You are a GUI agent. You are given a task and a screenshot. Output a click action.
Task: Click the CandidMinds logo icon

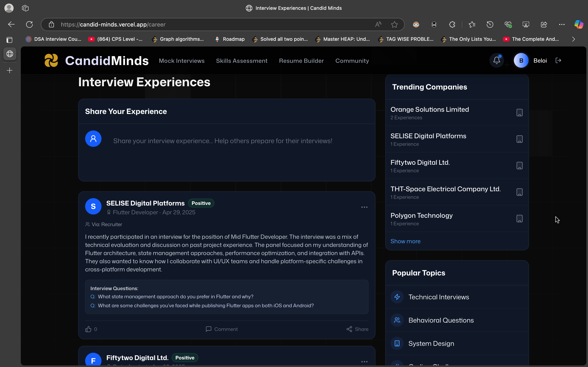point(51,60)
